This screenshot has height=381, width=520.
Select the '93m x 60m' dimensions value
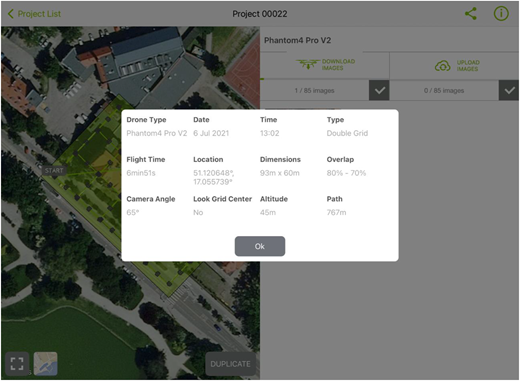click(280, 173)
